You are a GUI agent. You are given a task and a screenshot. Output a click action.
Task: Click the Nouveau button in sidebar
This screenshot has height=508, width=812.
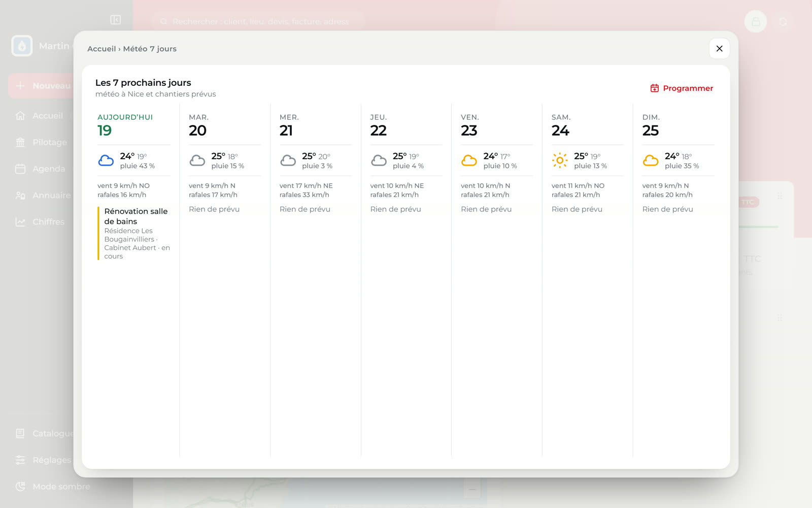tap(41, 86)
